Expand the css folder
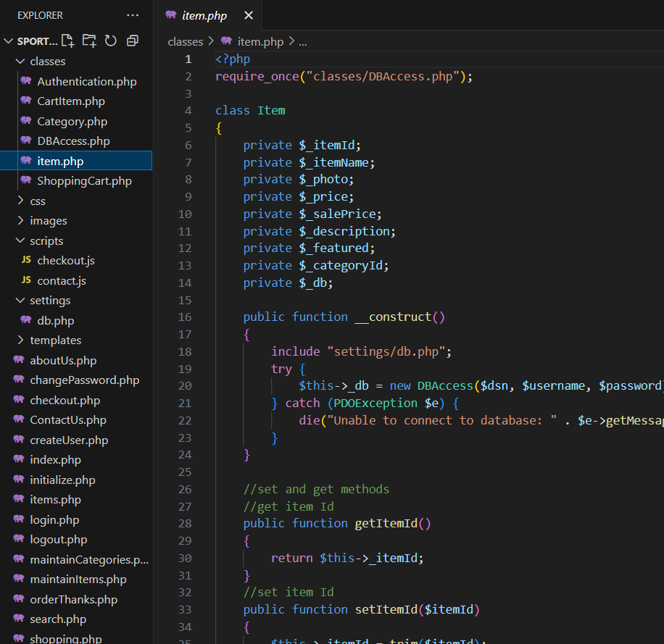The height and width of the screenshot is (644, 664). click(37, 201)
